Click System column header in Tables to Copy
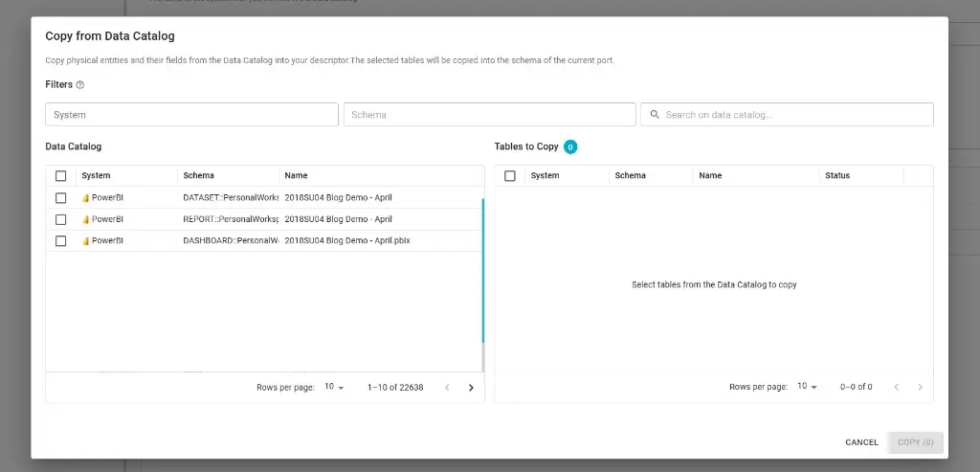Image resolution: width=980 pixels, height=472 pixels. [x=545, y=175]
